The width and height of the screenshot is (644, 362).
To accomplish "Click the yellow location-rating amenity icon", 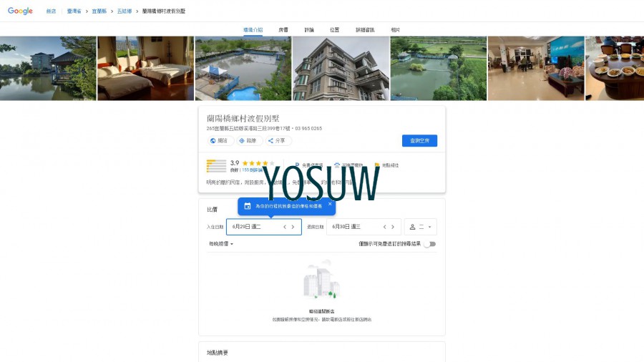I will [377, 165].
